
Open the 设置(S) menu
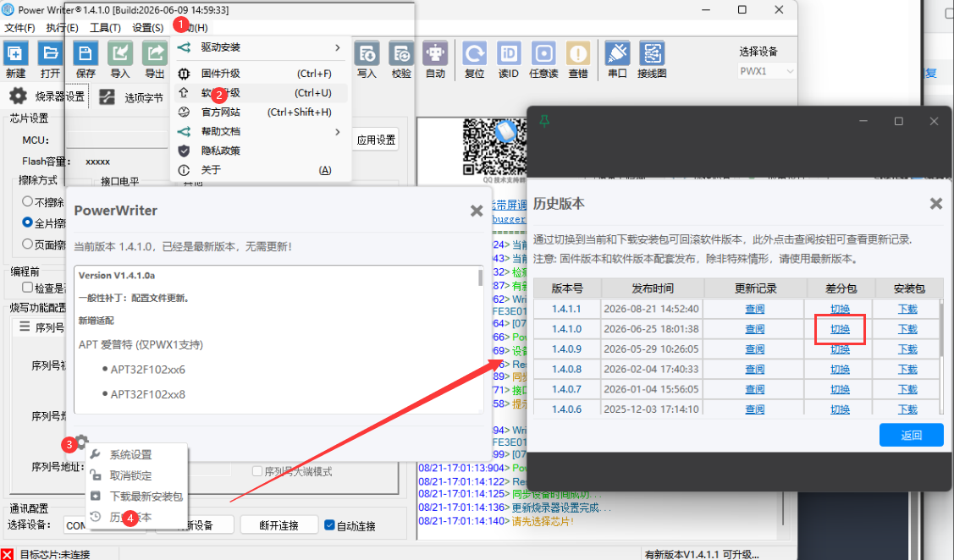(148, 28)
